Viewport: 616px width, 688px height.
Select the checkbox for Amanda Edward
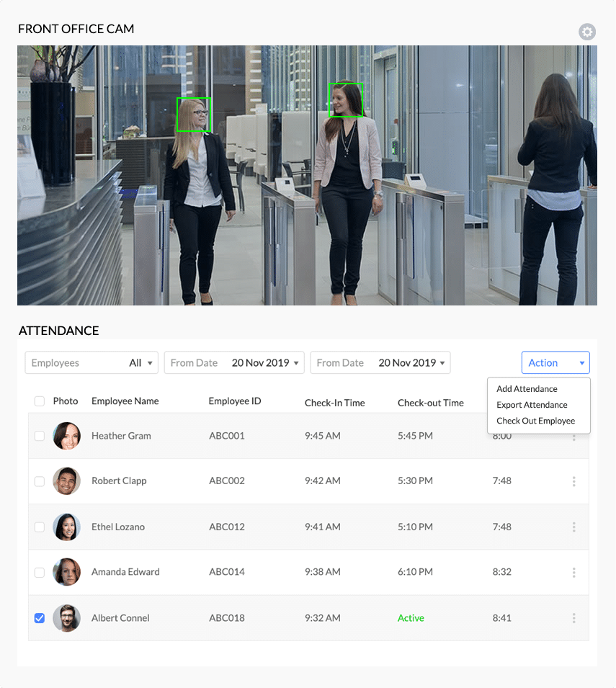tap(40, 573)
